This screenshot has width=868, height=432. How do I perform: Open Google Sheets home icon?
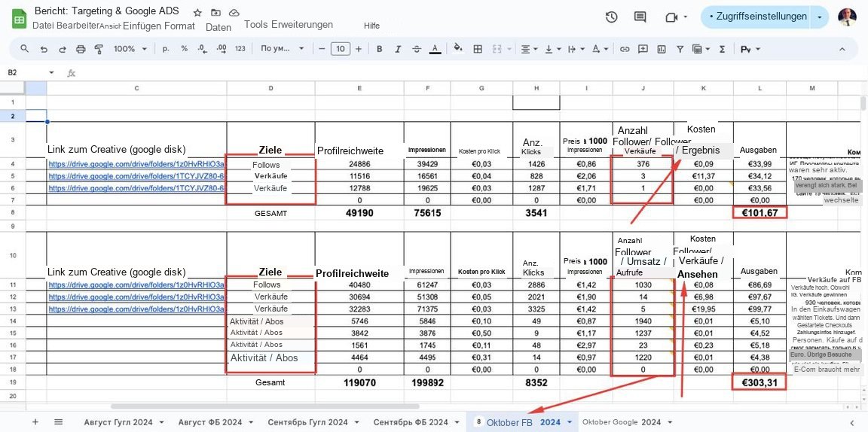[x=20, y=19]
